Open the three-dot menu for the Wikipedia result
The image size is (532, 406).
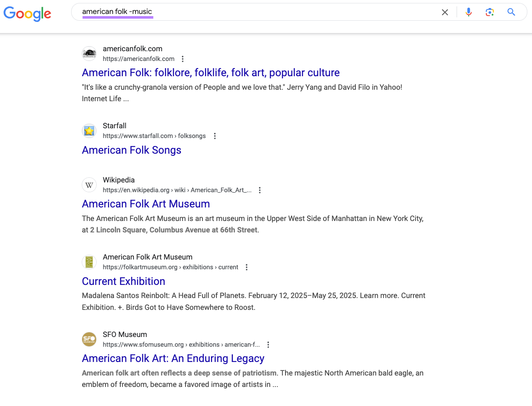260,190
